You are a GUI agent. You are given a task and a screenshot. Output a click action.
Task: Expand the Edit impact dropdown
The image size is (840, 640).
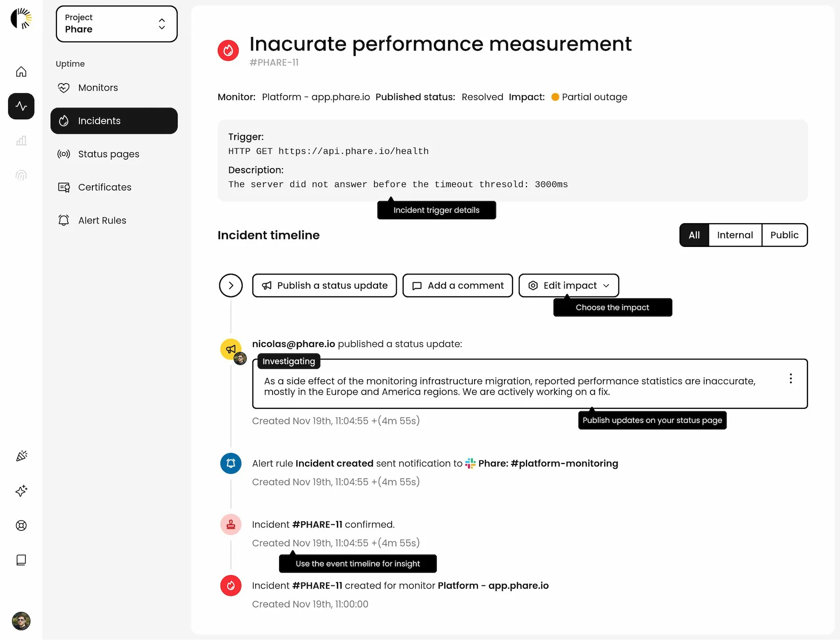click(568, 285)
